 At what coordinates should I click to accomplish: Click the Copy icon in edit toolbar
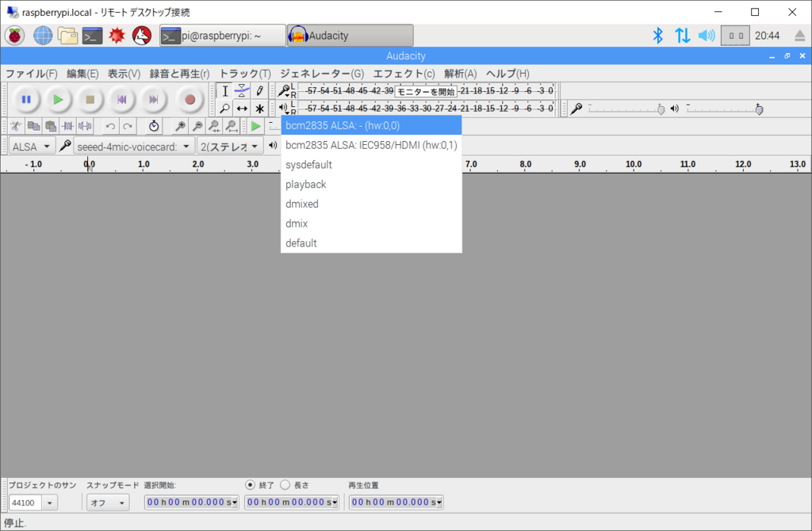(x=33, y=126)
